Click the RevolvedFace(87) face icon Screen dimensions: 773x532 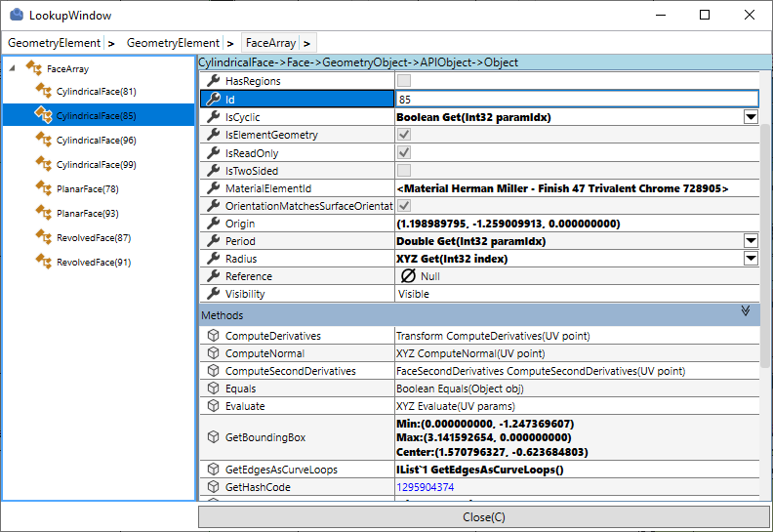pos(43,237)
